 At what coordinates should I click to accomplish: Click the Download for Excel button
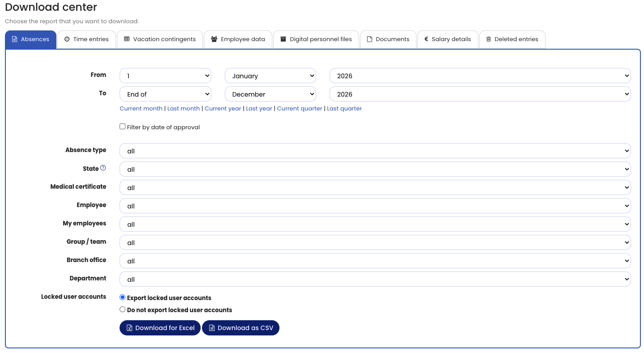point(160,328)
